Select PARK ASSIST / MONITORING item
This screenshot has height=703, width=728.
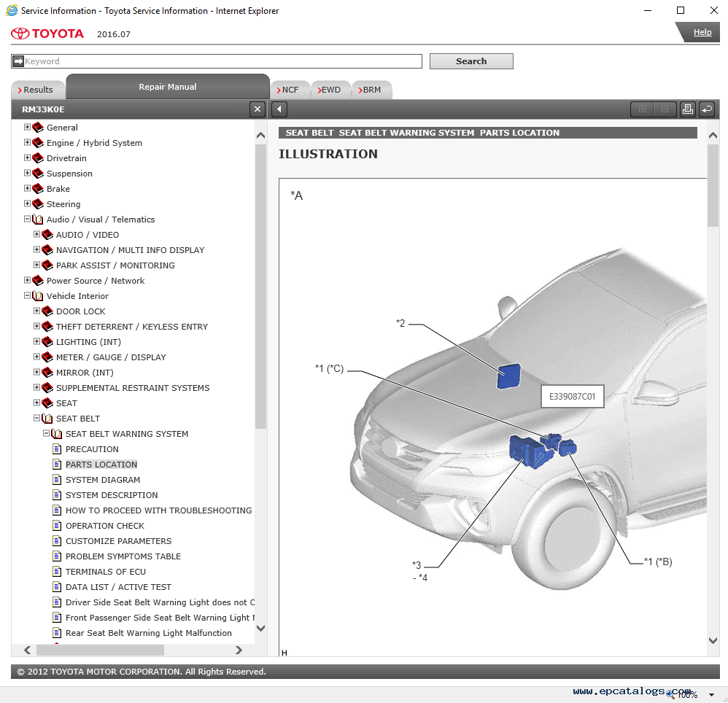click(115, 265)
